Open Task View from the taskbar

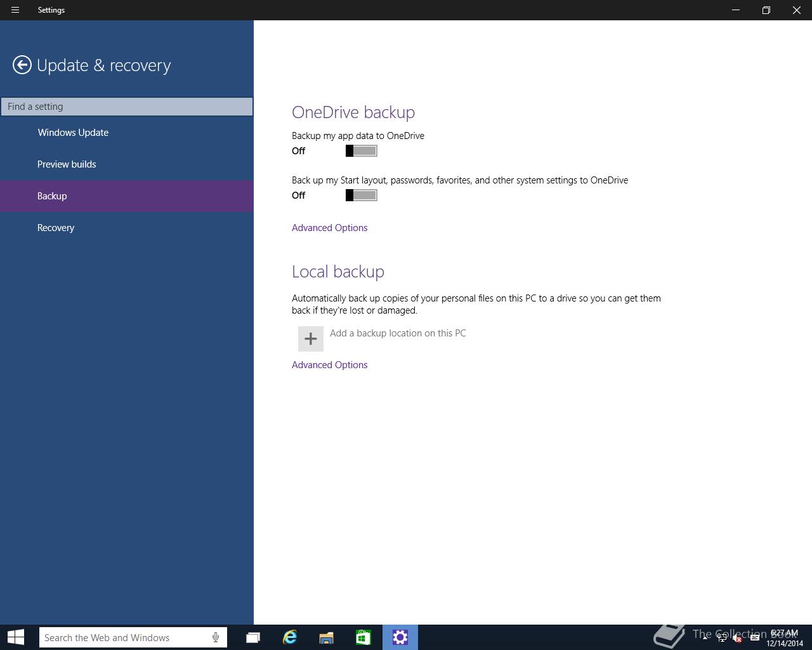click(x=252, y=637)
